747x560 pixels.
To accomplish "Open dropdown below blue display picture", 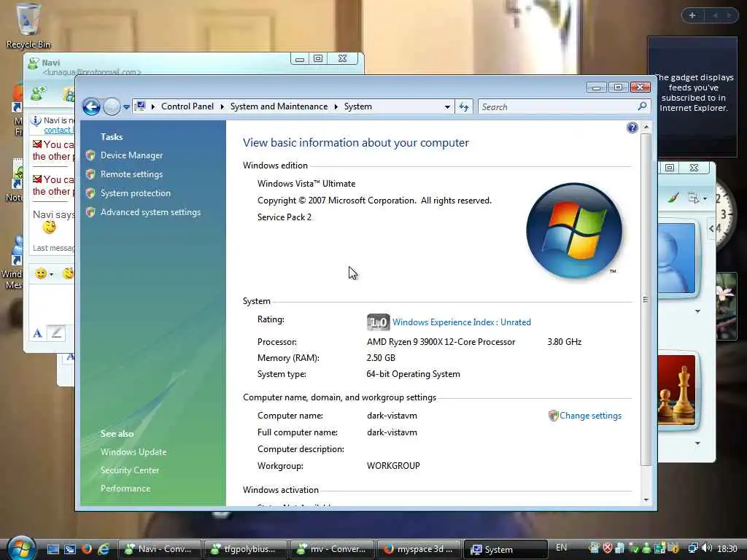I will 697,311.
